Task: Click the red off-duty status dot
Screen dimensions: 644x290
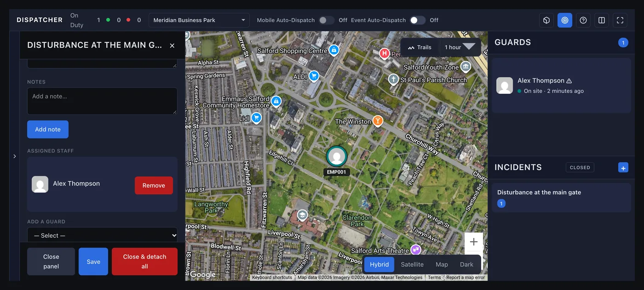Action: coord(128,20)
